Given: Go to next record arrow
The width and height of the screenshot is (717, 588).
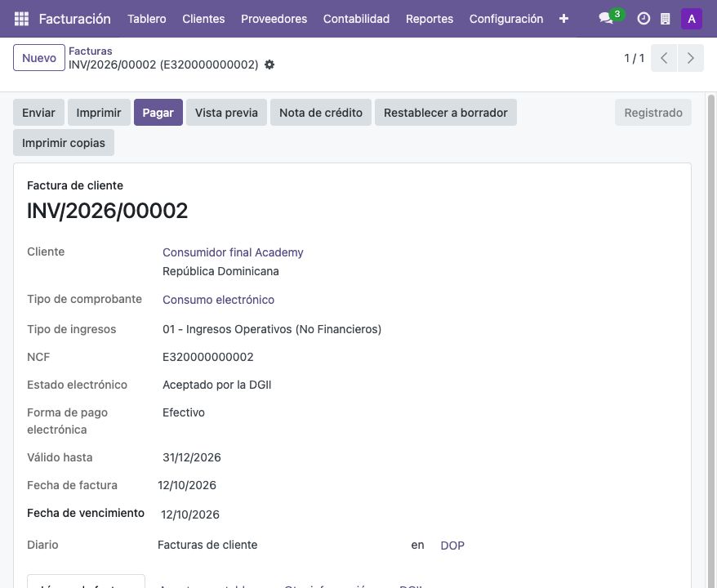Looking at the screenshot, I should [691, 58].
